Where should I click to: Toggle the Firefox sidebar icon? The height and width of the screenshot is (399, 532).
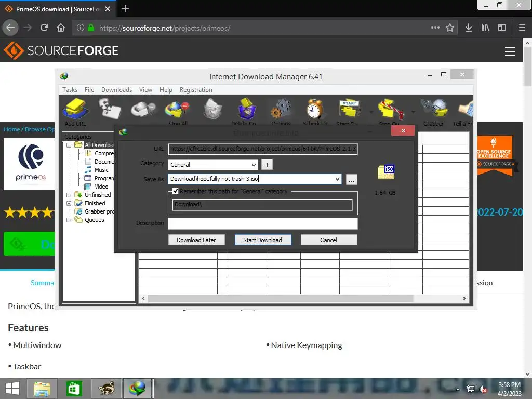[x=502, y=28]
